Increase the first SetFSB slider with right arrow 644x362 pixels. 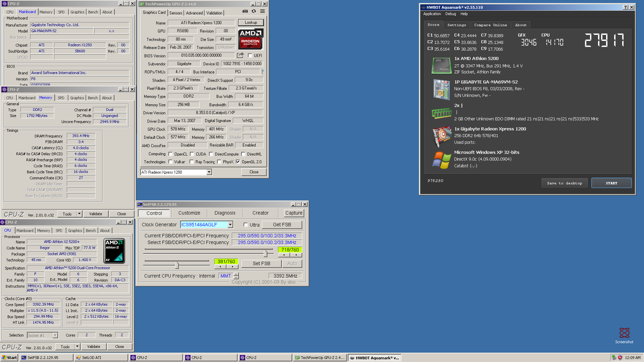296,255
